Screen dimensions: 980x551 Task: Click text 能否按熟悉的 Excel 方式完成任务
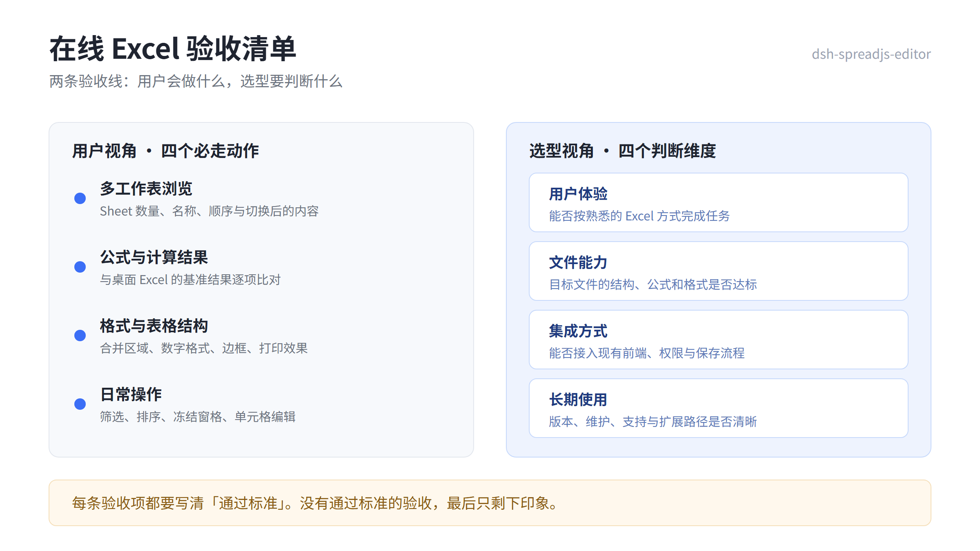(x=639, y=216)
